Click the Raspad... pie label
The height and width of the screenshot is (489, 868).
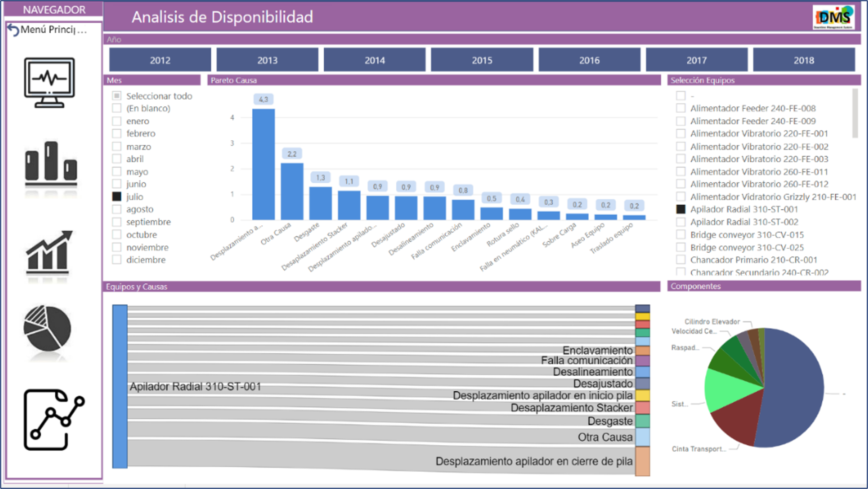point(685,347)
